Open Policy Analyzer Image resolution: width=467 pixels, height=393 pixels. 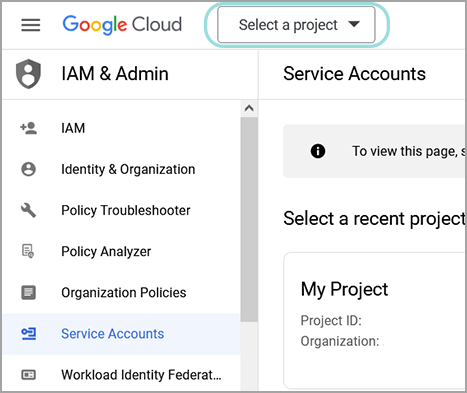pyautogui.click(x=121, y=251)
